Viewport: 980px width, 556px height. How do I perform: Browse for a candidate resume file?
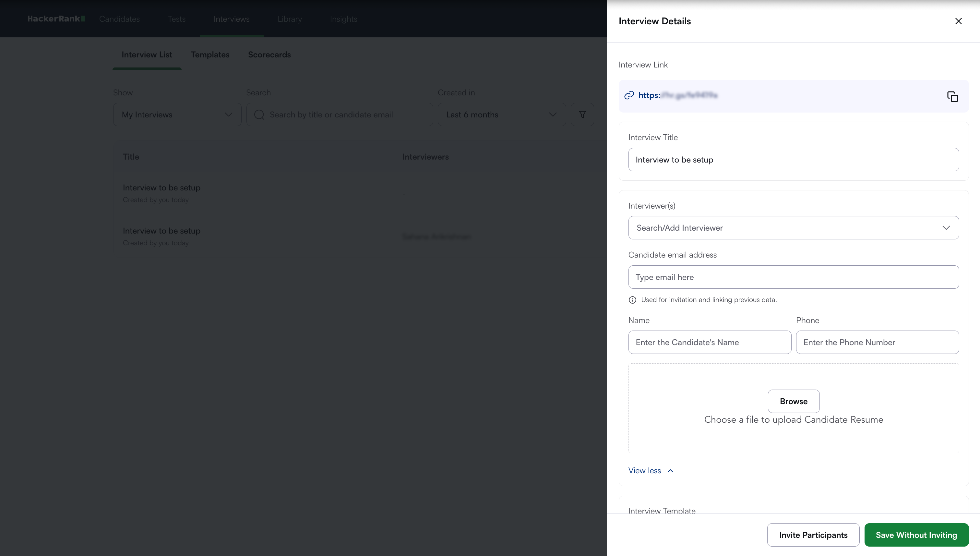793,401
